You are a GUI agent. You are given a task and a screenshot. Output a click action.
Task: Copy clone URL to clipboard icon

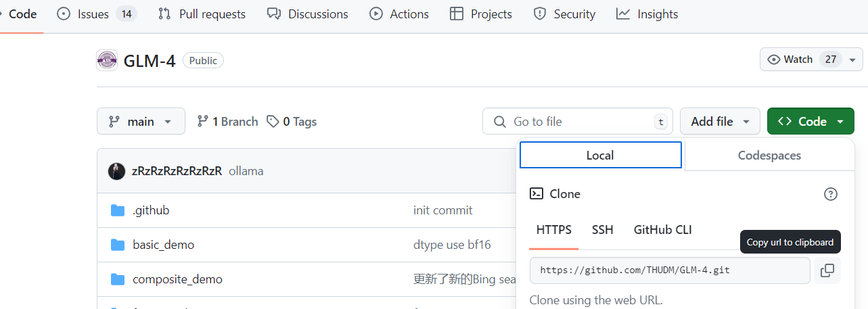tap(827, 270)
